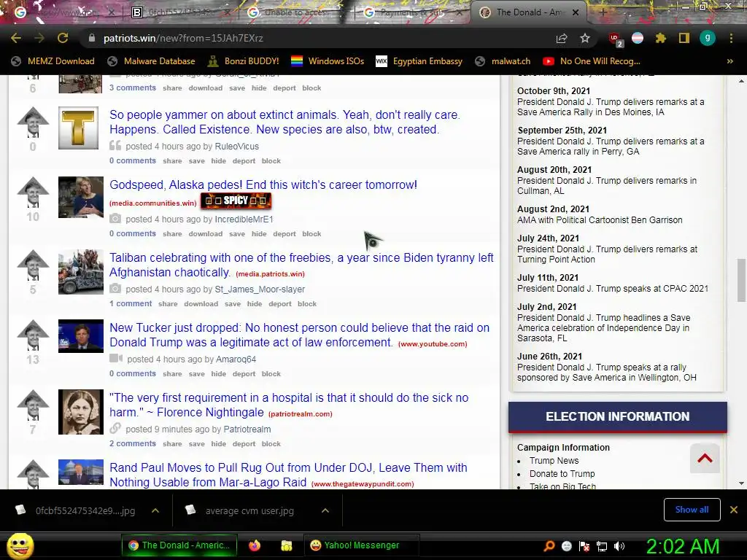The width and height of the screenshot is (747, 560).
Task: Expand options for average cvm user.jpg download
Action: tap(325, 510)
